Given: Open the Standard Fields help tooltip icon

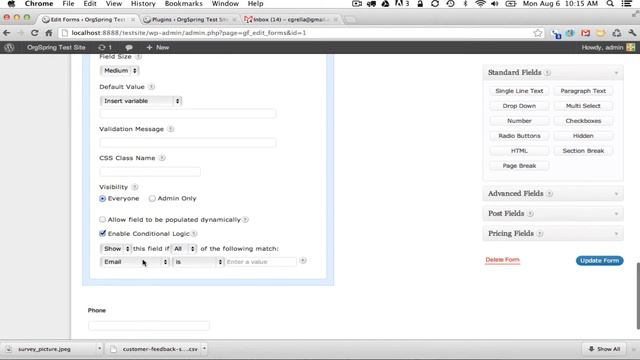Looking at the screenshot, I should (x=547, y=73).
